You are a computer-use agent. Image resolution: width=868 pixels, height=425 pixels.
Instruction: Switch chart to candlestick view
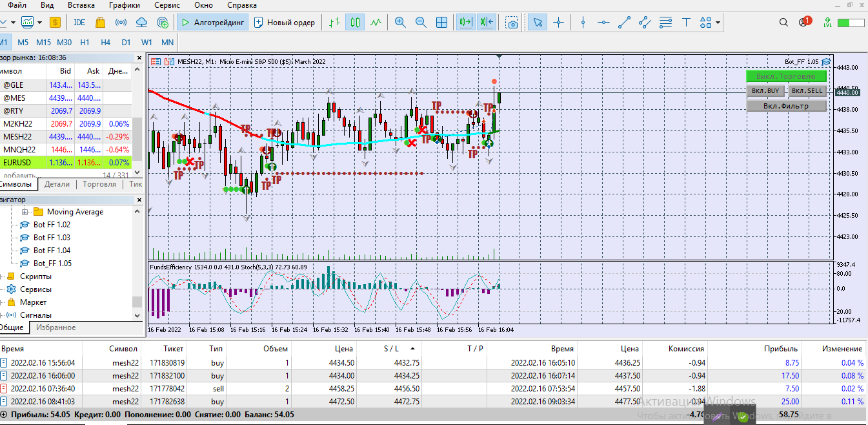[x=354, y=23]
